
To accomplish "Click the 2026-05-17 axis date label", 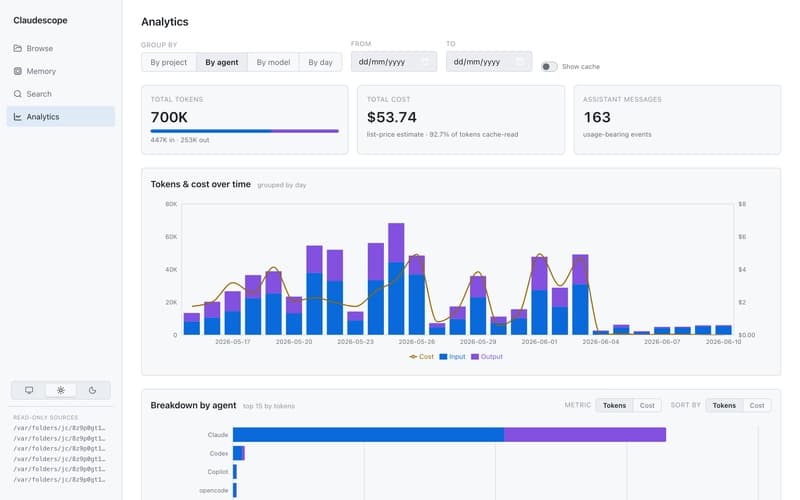I will 233,342.
